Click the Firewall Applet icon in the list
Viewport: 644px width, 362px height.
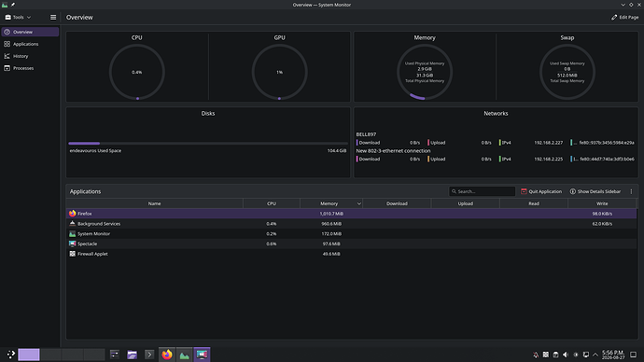(72, 254)
